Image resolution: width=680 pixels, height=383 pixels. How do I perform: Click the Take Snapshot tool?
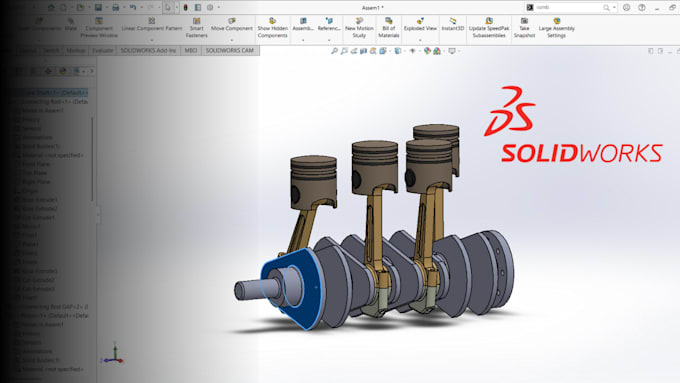[x=524, y=28]
